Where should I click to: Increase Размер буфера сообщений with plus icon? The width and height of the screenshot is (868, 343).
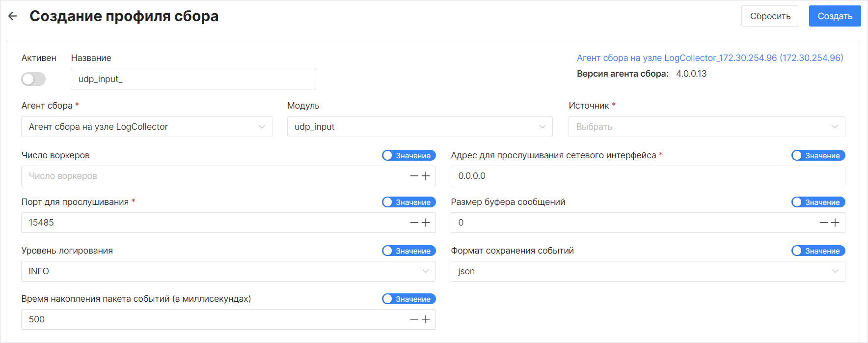click(835, 223)
